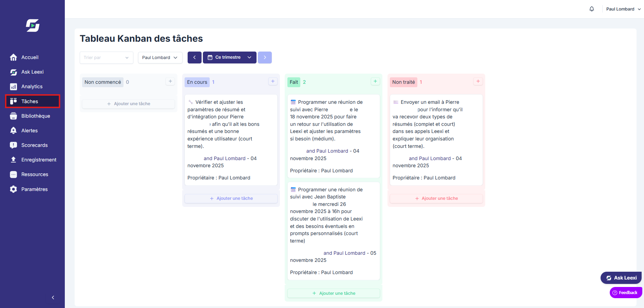Screen dimensions: 644x308
Task: Click Ajouter une tâche under Non commencé
Action: point(129,104)
